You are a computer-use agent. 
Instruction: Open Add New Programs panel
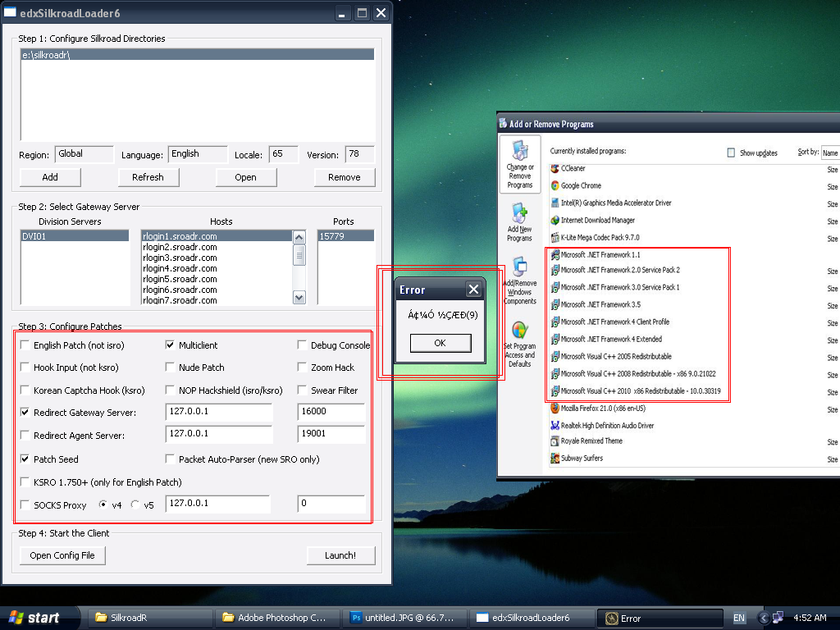pos(519,222)
